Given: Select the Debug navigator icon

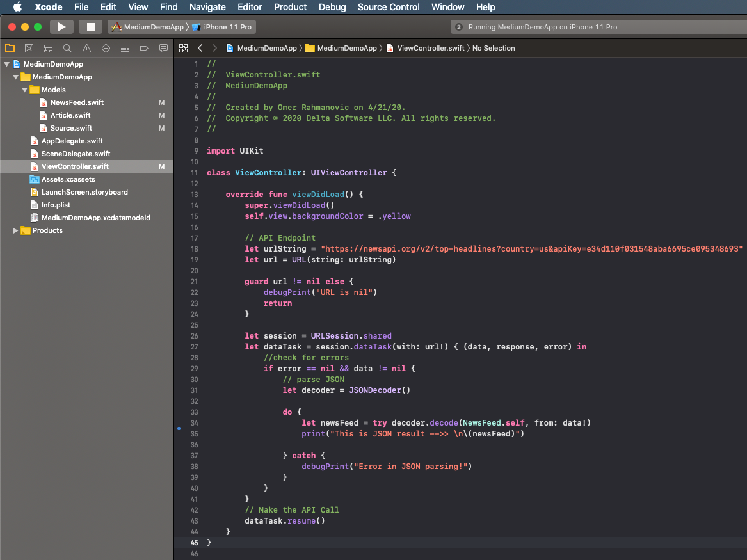Looking at the screenshot, I should point(124,48).
